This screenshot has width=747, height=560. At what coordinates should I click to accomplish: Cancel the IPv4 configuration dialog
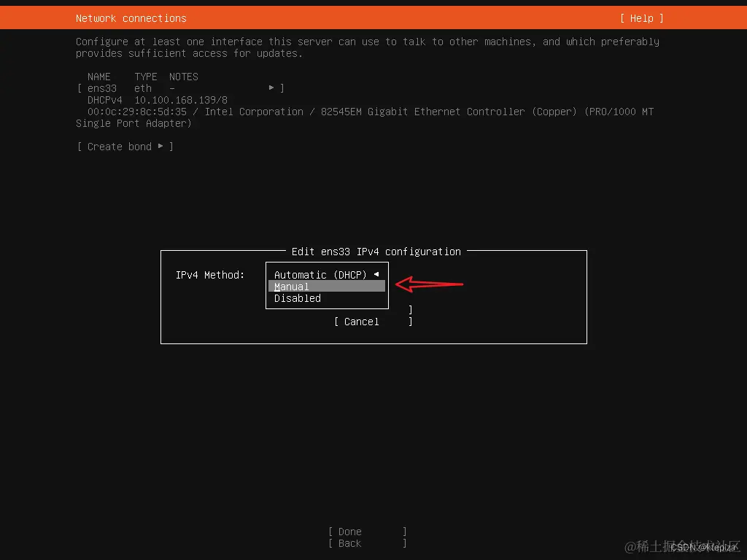point(373,322)
